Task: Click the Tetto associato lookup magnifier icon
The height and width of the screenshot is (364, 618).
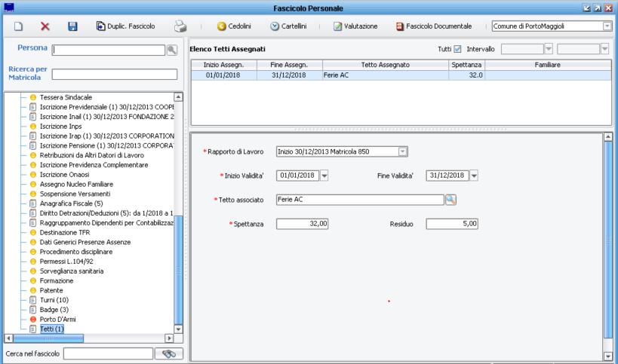Action: 450,200
